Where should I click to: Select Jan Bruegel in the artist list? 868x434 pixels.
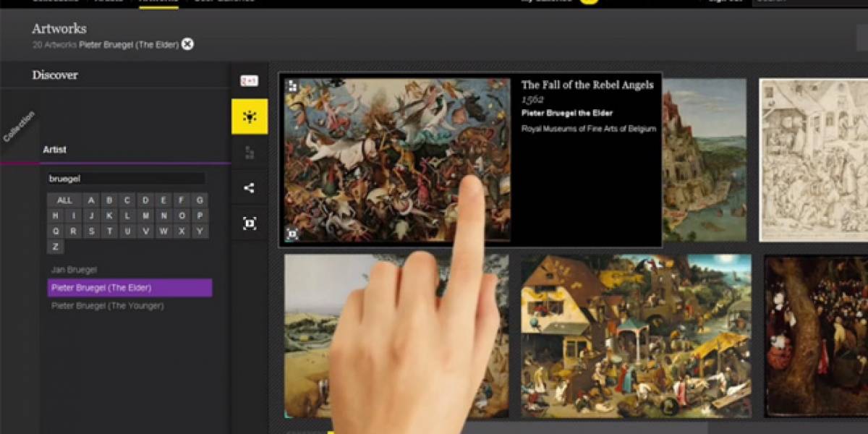(74, 270)
